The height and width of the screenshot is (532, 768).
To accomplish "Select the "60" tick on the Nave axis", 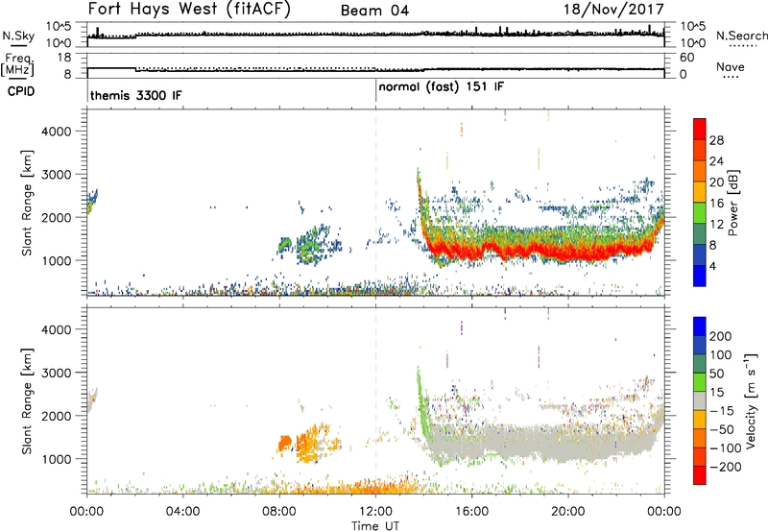I will coord(686,58).
